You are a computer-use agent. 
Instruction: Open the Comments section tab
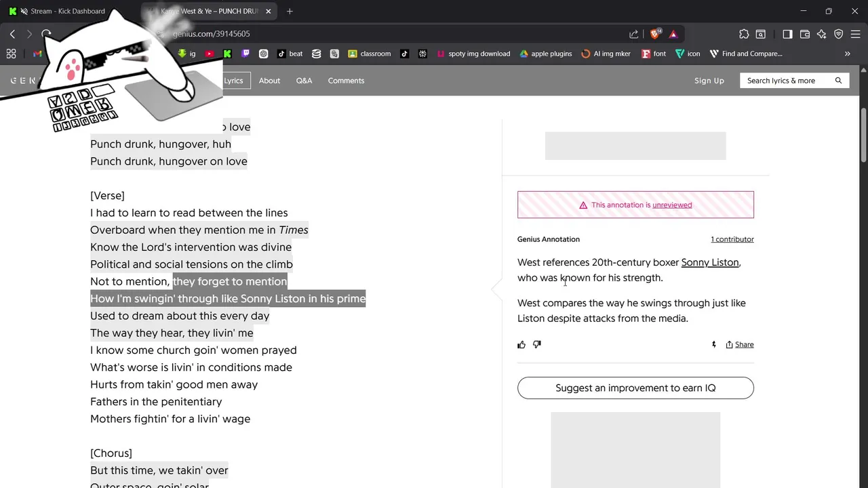(x=346, y=81)
